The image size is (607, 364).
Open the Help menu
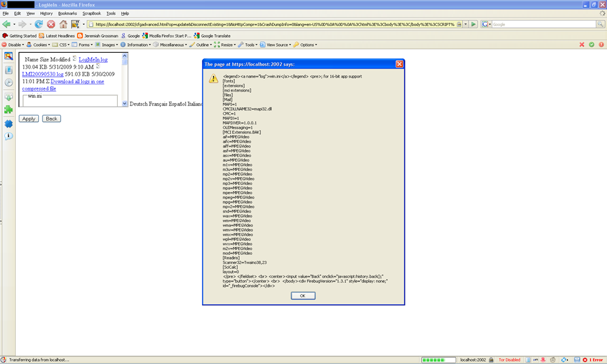[x=124, y=13]
